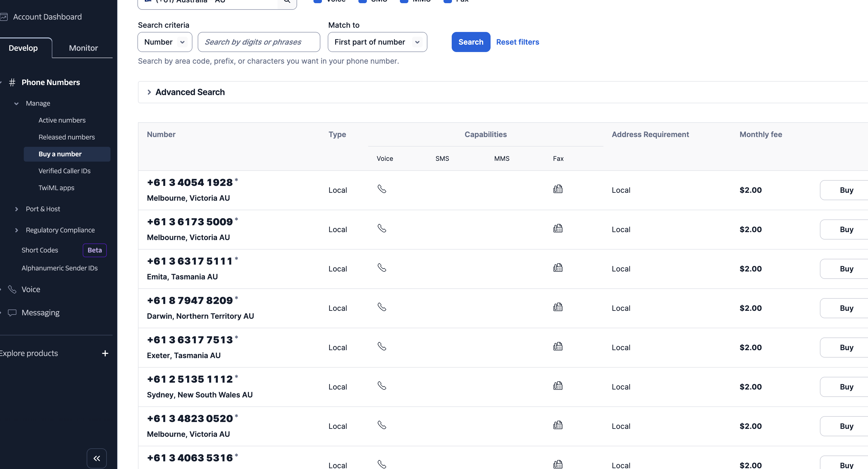Switch to the Monitor tab
Screen dimensions: 868x469
[83, 48]
